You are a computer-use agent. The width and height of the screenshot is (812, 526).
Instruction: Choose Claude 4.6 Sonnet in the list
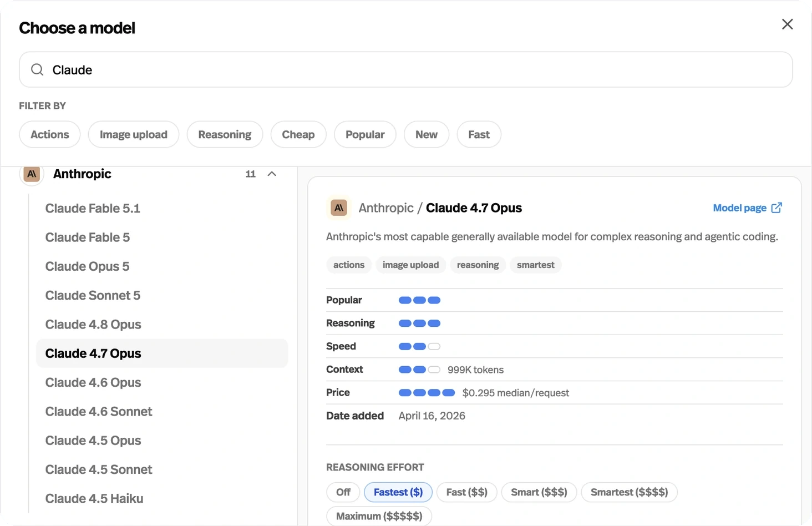(162, 412)
